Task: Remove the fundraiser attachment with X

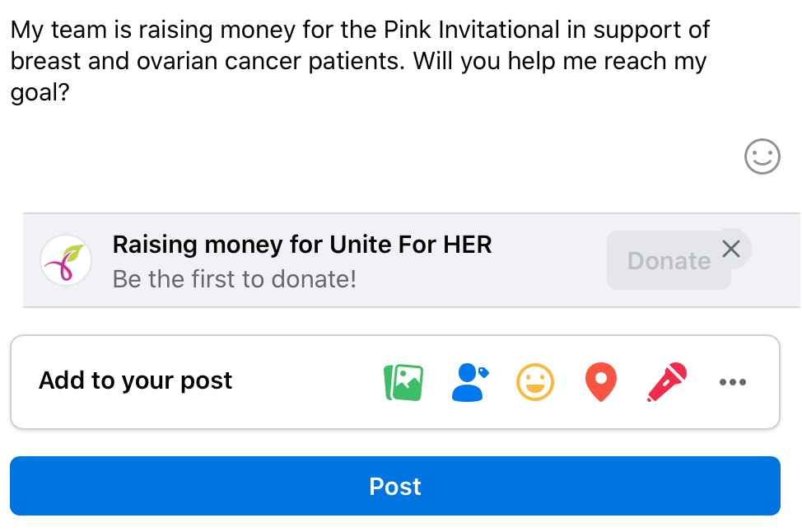Action: (x=731, y=250)
